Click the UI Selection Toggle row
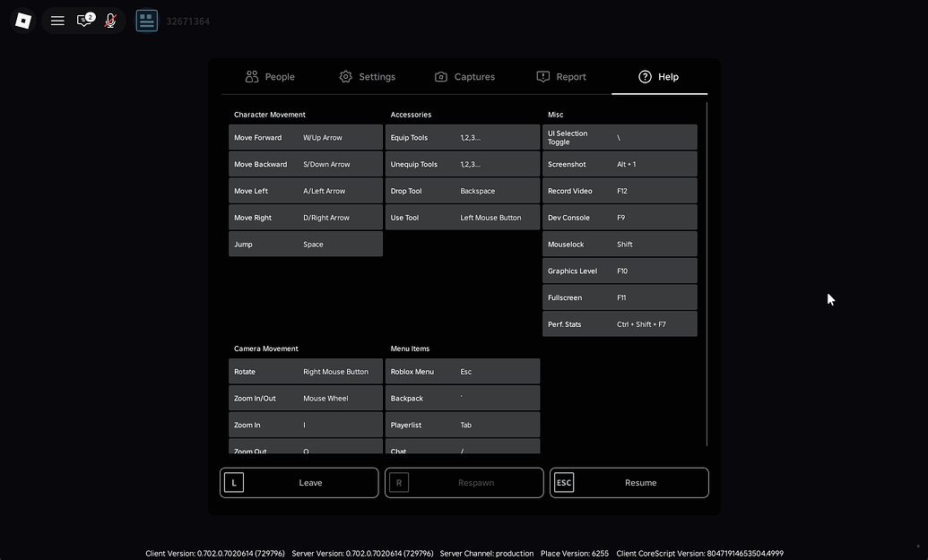928x560 pixels. [x=620, y=137]
